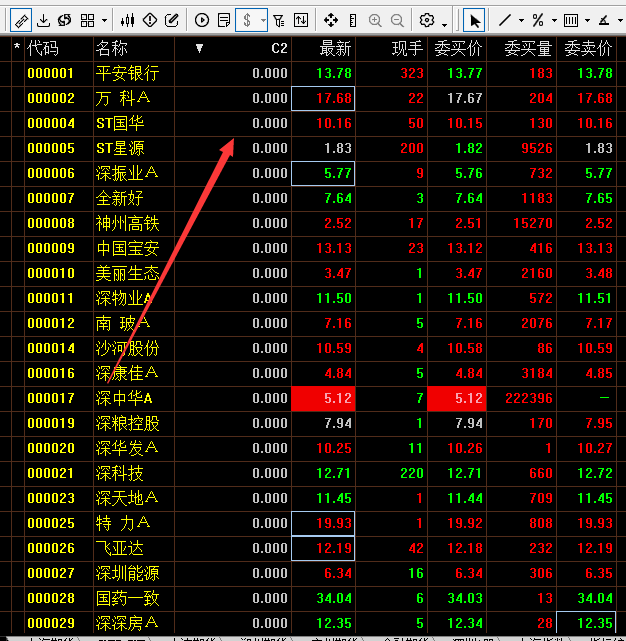Click the vertical bars period-lines icon
626x641 pixels.
point(571,20)
